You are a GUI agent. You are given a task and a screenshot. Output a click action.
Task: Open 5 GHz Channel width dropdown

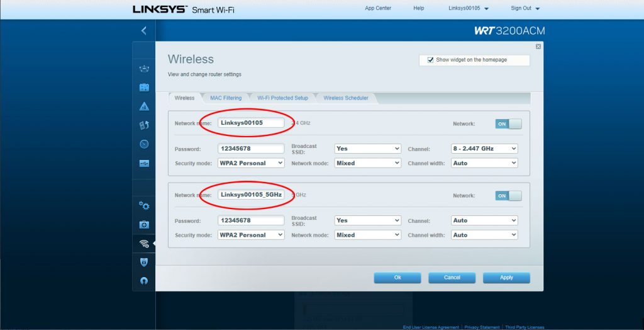tap(484, 235)
